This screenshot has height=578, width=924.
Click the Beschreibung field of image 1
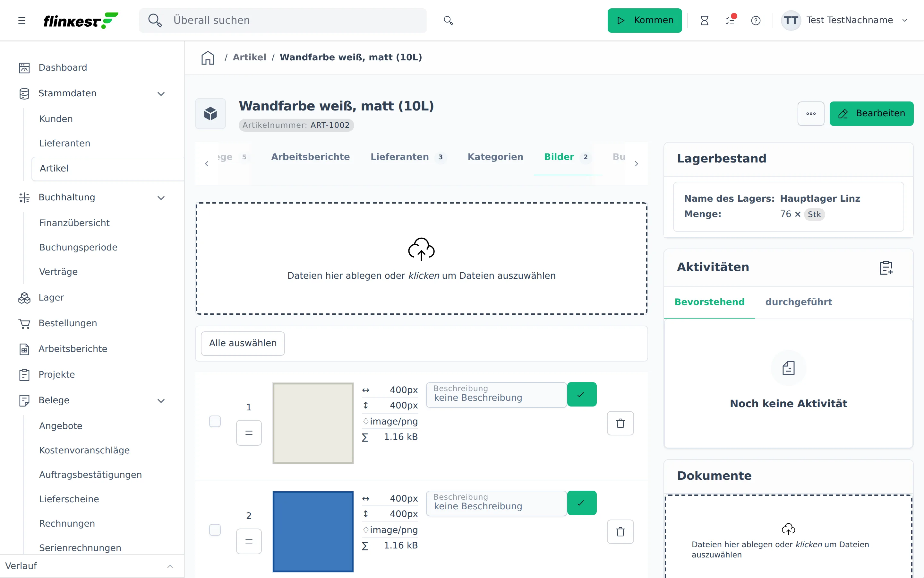click(496, 395)
